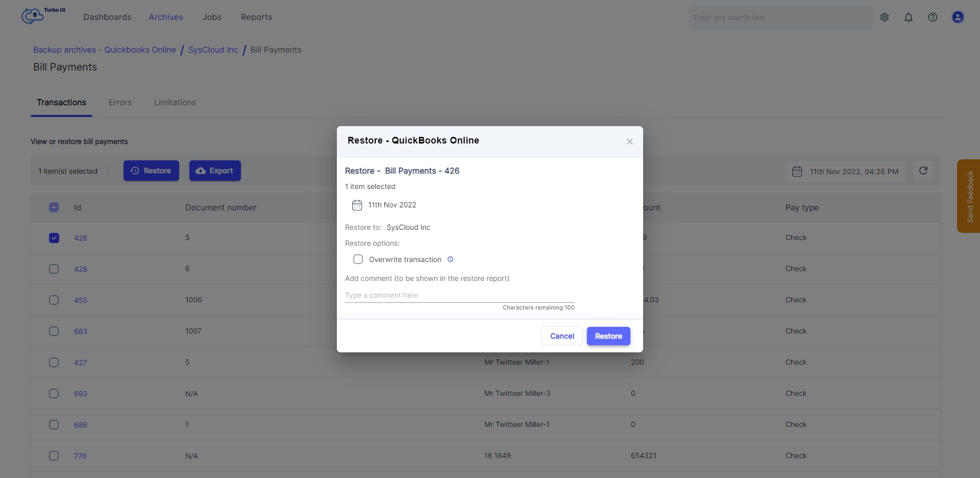Screen dimensions: 980x478
Task: Switch to the Limitations tab
Action: (x=175, y=103)
